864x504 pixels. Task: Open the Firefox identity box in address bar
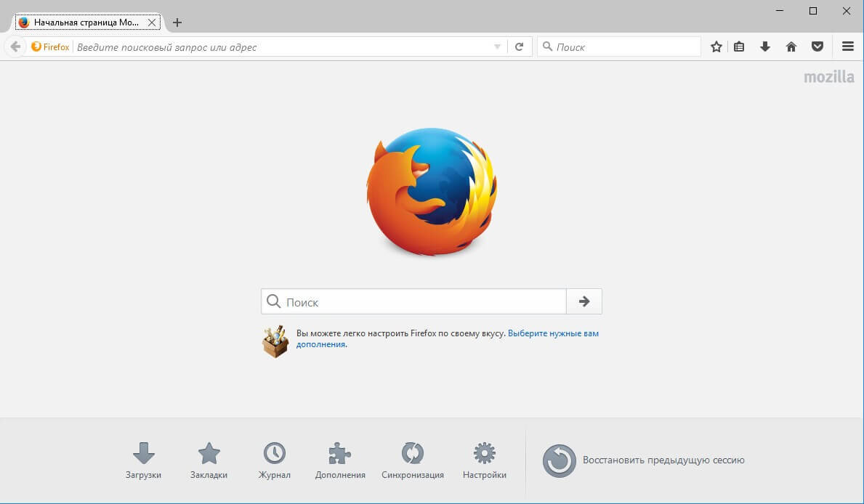click(x=51, y=46)
